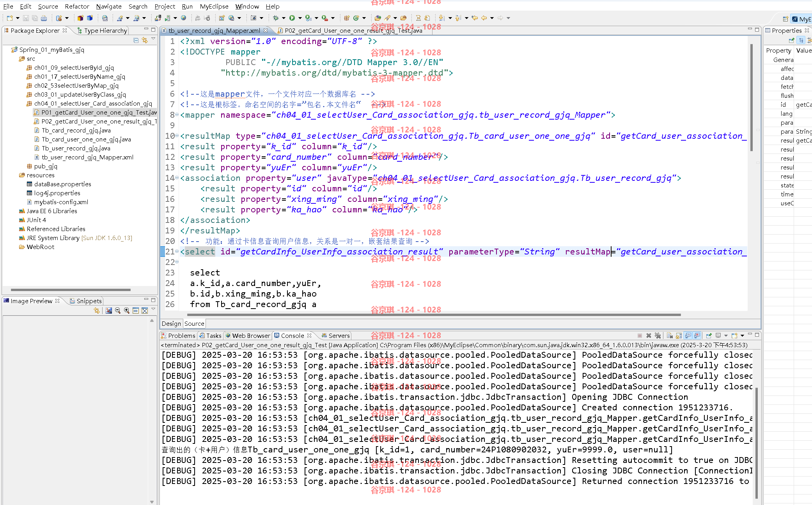The image size is (812, 505).
Task: Click the Clear Console icon
Action: coord(670,335)
